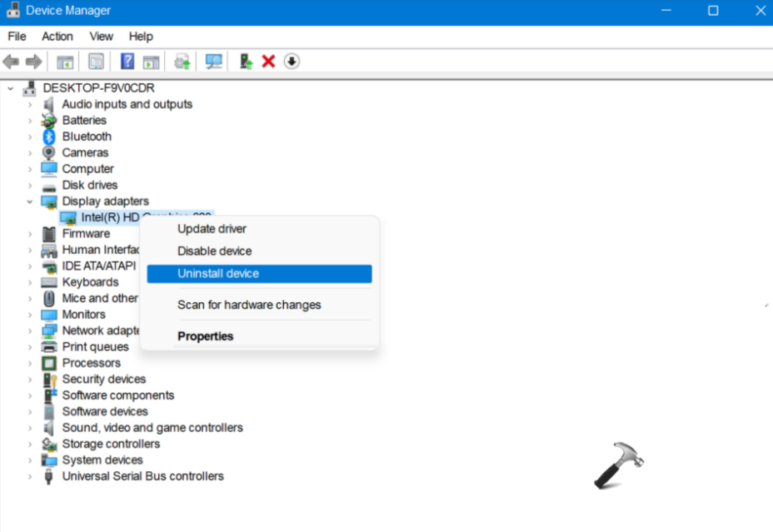773x532 pixels.
Task: Choose Scan for hardware changes in context menu
Action: 259,305
